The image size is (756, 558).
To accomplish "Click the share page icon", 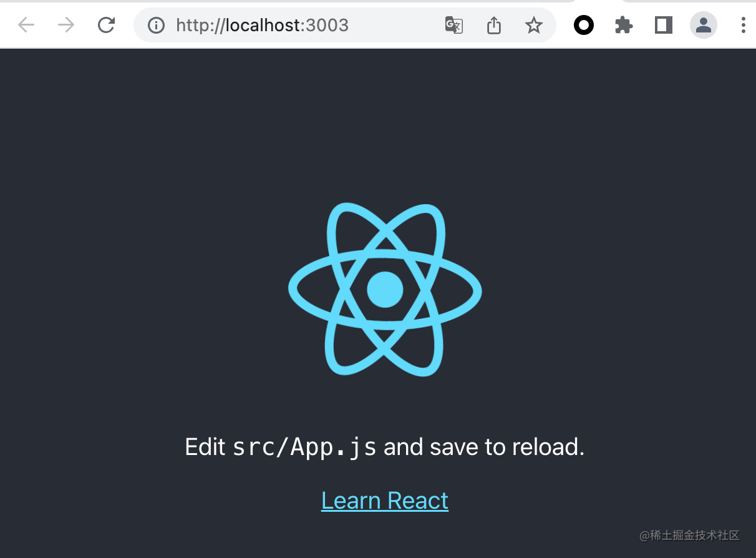I will pyautogui.click(x=493, y=25).
